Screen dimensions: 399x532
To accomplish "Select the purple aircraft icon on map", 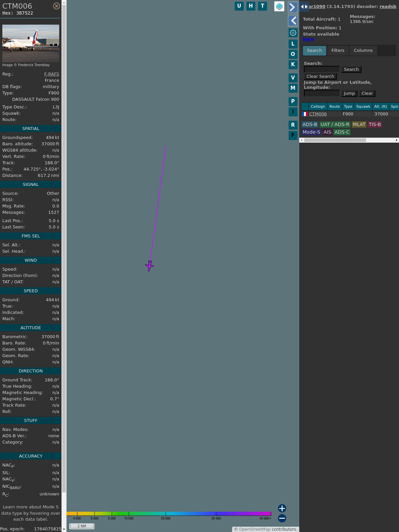I will 150,266.
